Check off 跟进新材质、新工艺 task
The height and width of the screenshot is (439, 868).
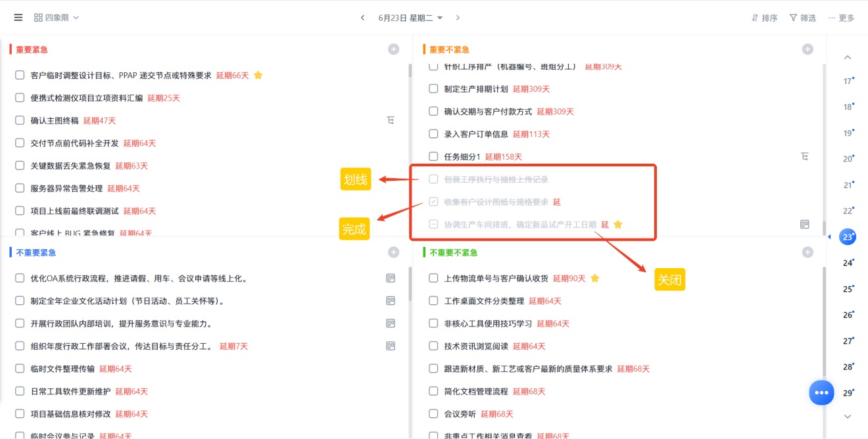click(433, 369)
